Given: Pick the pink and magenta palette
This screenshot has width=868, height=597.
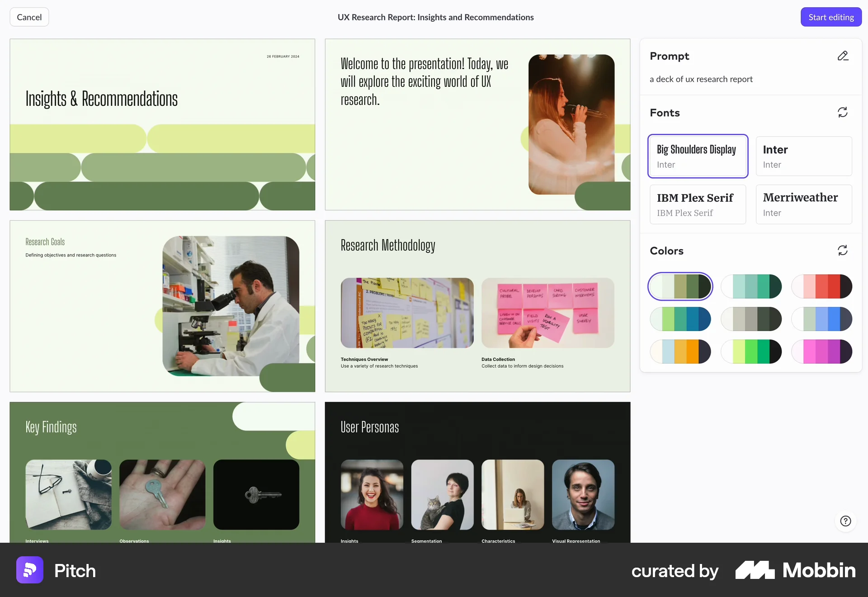Looking at the screenshot, I should click(x=822, y=351).
